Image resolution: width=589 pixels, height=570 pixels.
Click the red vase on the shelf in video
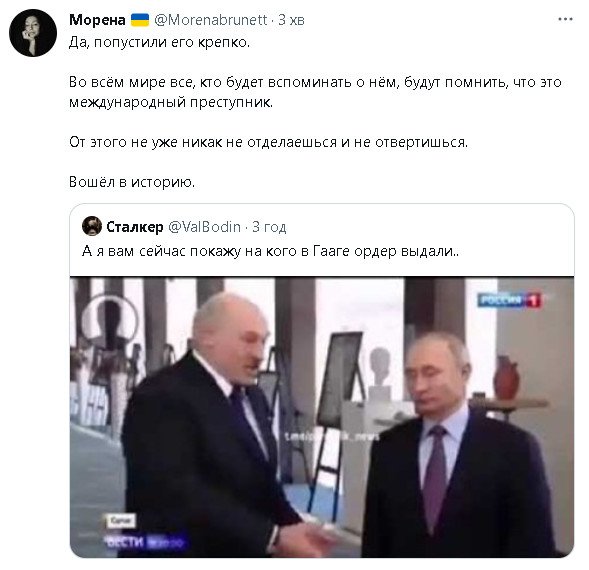(x=506, y=378)
